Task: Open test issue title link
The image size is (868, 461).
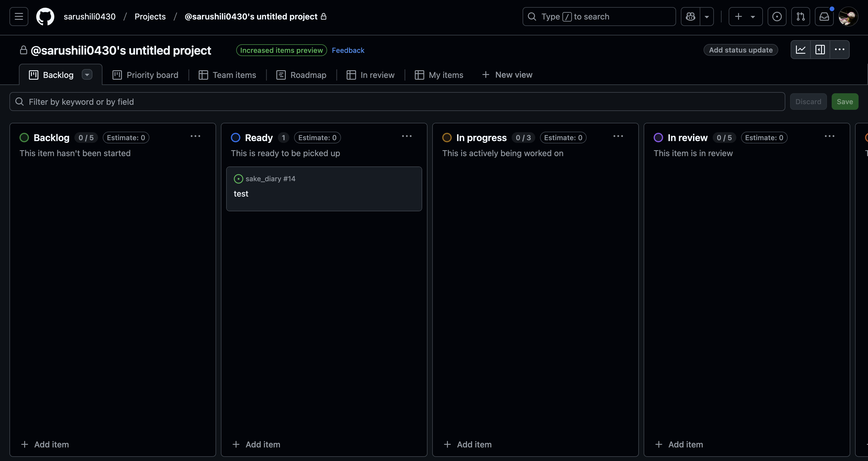Action: click(x=241, y=194)
